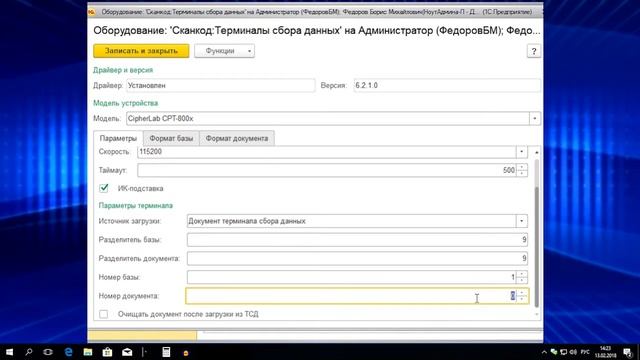Show hidden system tray icons
Screen dimensions: 640x360
544,352
